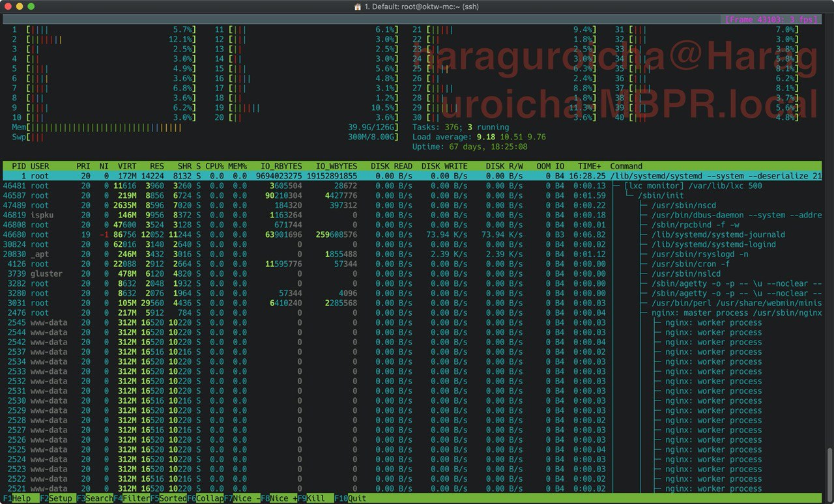Screen dimensions: 834x504
Task: Select the [lxc monitor] tree node
Action: point(413,186)
